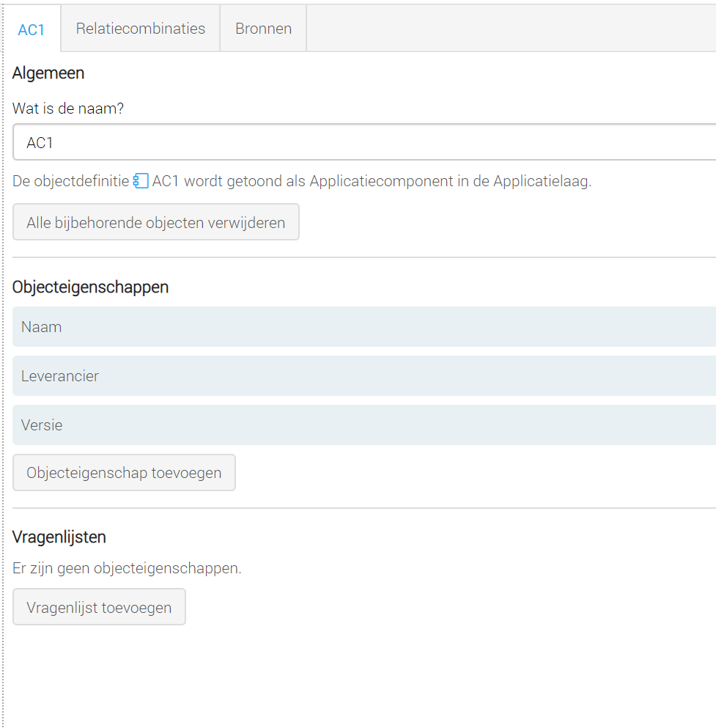
Task: Click the Algemeen section heading
Action: coord(48,73)
